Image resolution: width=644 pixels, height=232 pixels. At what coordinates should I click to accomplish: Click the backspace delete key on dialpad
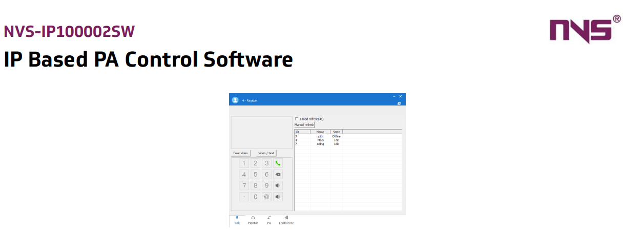tap(278, 175)
